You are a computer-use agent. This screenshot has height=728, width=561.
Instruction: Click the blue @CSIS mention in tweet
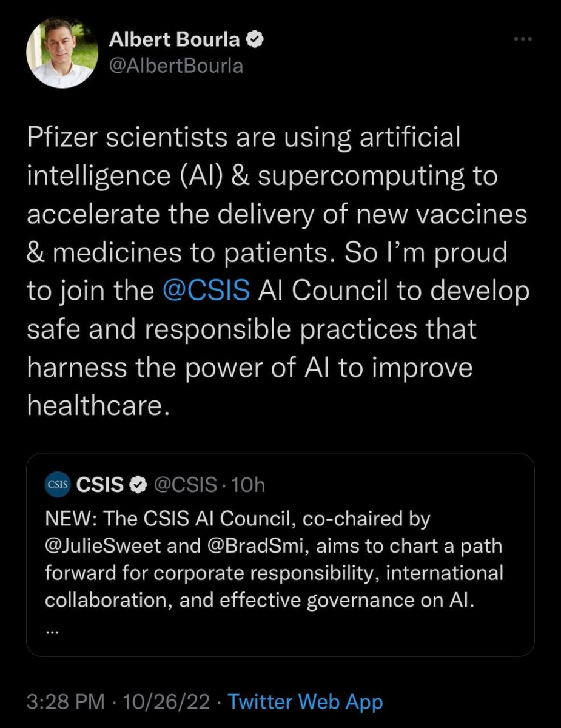207,290
